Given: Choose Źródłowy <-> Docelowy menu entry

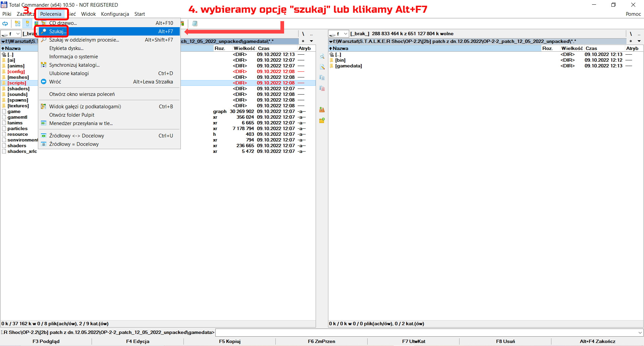Looking at the screenshot, I should [x=109, y=136].
